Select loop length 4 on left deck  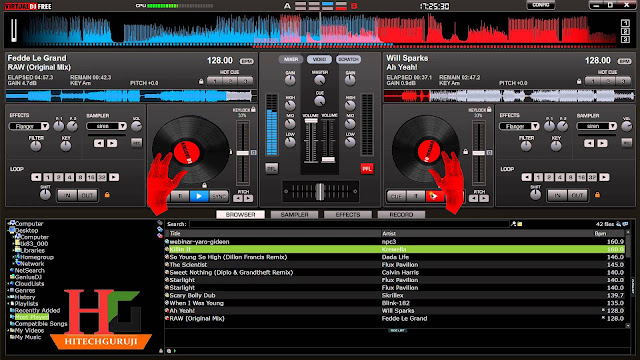[69, 177]
